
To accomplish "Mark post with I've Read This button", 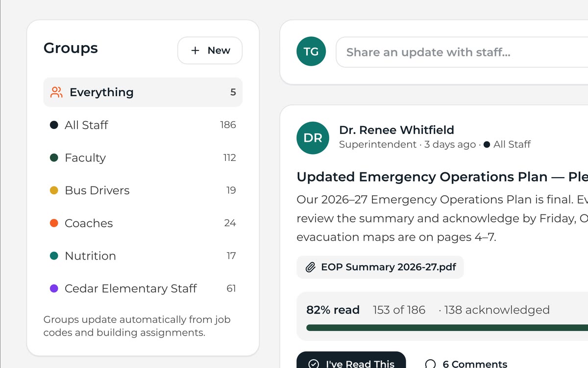I will pyautogui.click(x=351, y=360).
